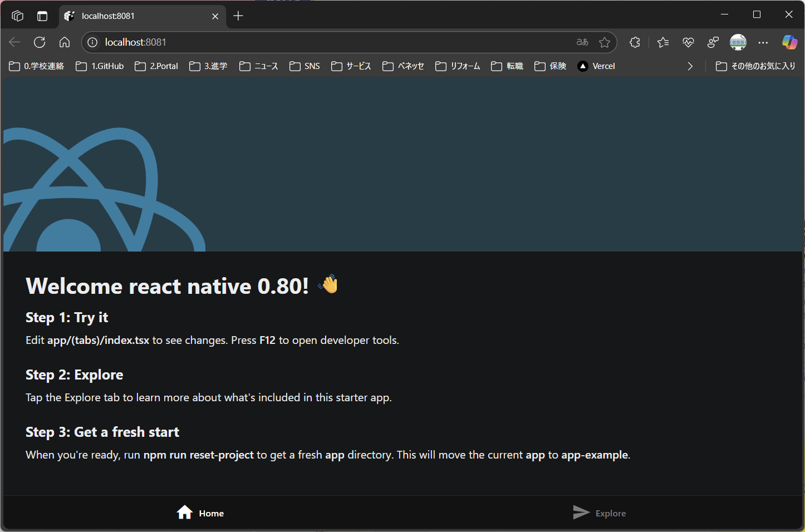805x532 pixels.
Task: Open the tab actions menu icon
Action: [x=42, y=16]
